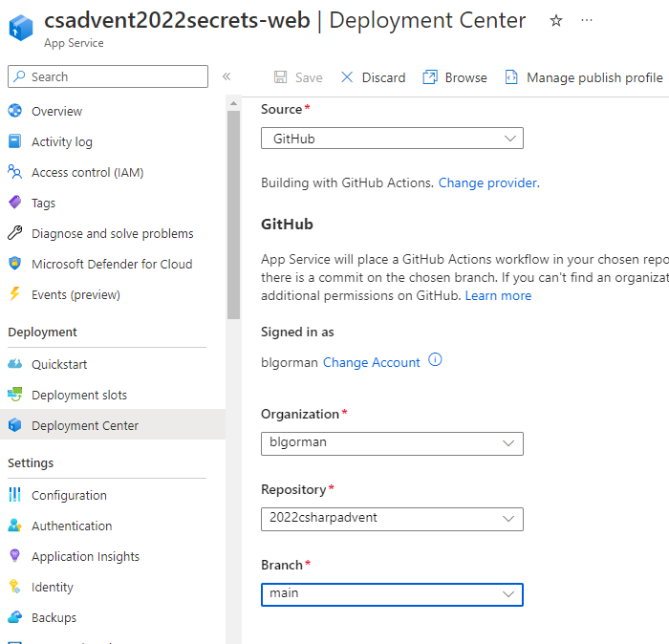The image size is (669, 644).
Task: Click the Backups cloud icon
Action: click(15, 616)
